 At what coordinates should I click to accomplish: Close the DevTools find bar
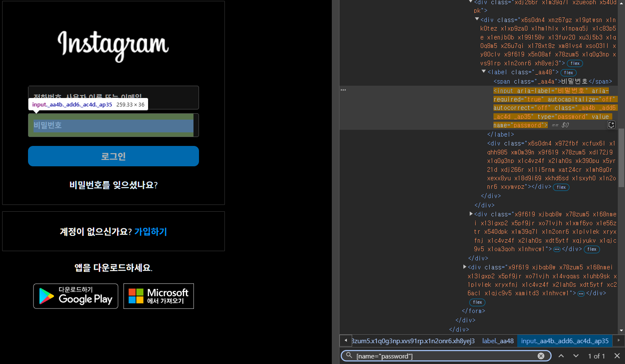click(x=617, y=356)
